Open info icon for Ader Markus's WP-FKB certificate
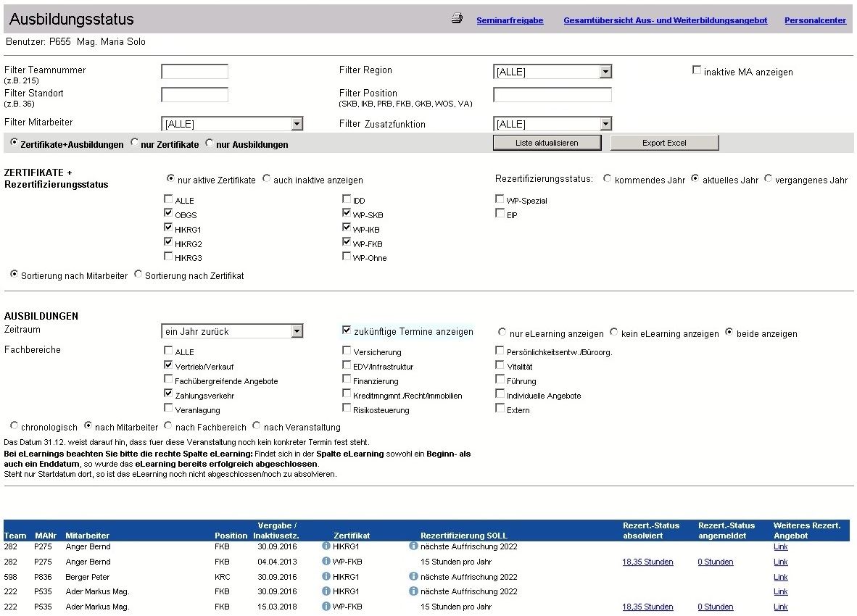The height and width of the screenshot is (616, 857). coord(326,607)
